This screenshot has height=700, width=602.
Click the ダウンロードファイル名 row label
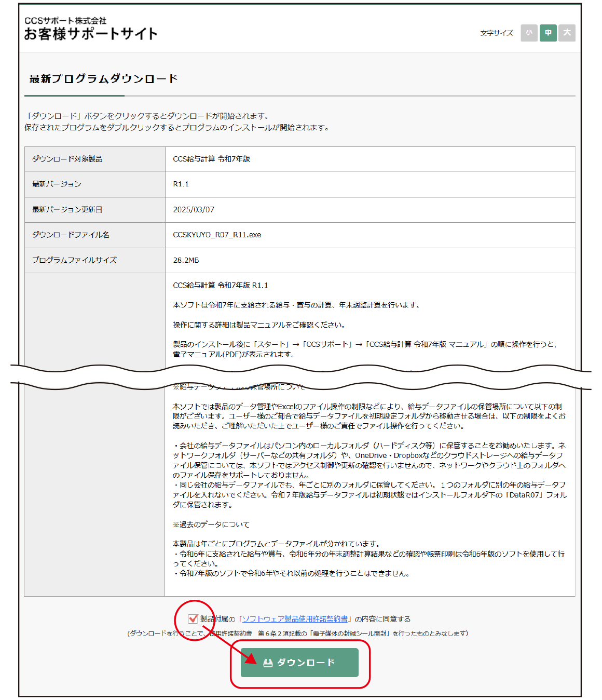pos(71,235)
